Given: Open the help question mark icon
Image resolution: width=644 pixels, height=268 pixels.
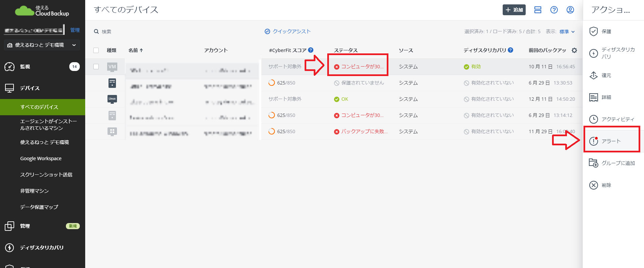Looking at the screenshot, I should (554, 10).
